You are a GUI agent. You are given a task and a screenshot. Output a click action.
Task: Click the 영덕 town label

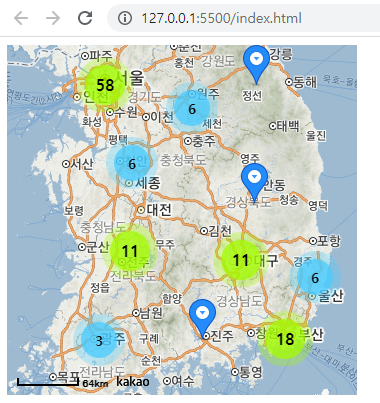(318, 206)
